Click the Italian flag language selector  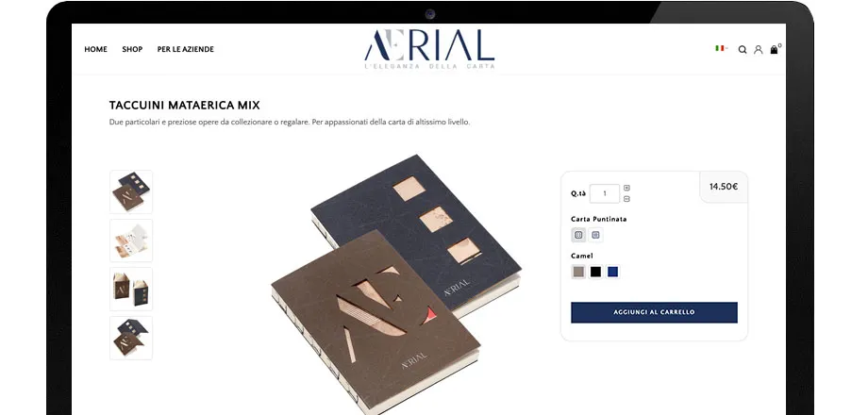tap(720, 48)
